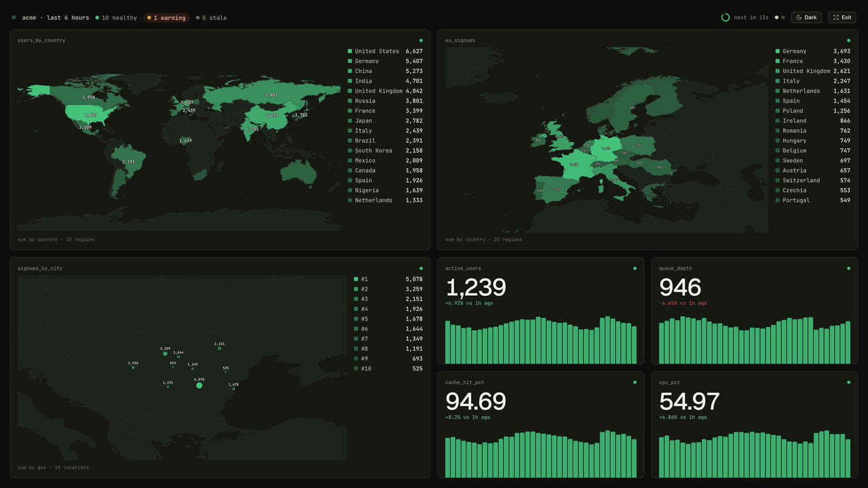Click the circular refresh countdown ring icon
868x488 pixels.
(726, 17)
